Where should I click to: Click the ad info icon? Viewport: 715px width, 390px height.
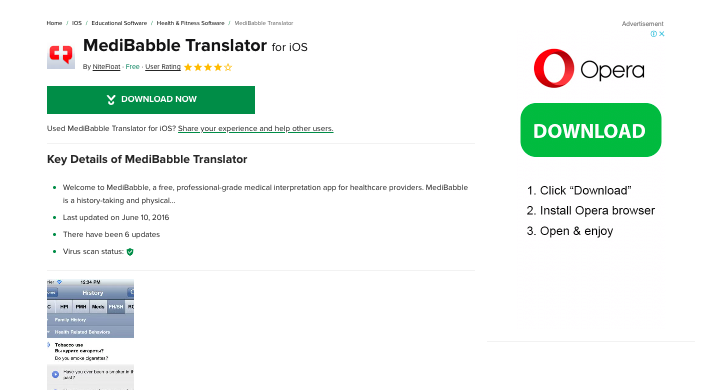click(653, 34)
